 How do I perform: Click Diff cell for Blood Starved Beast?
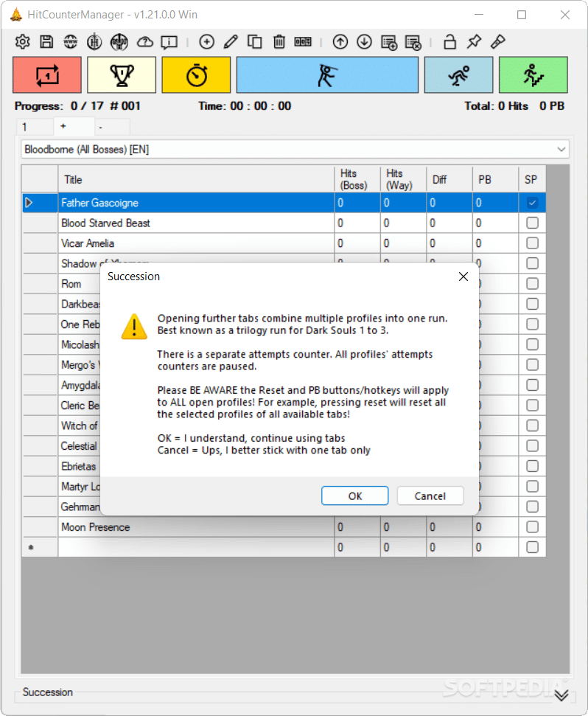[449, 223]
